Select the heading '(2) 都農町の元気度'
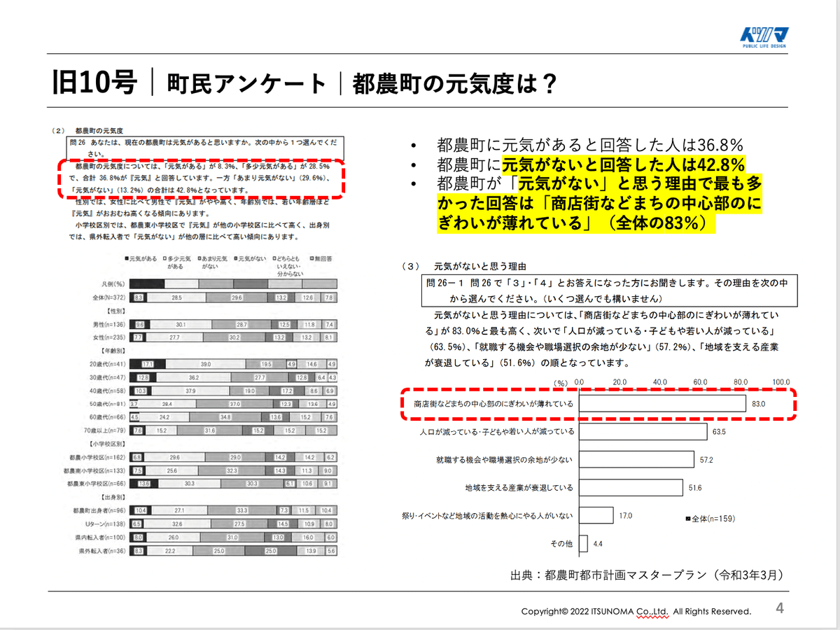 (x=88, y=131)
